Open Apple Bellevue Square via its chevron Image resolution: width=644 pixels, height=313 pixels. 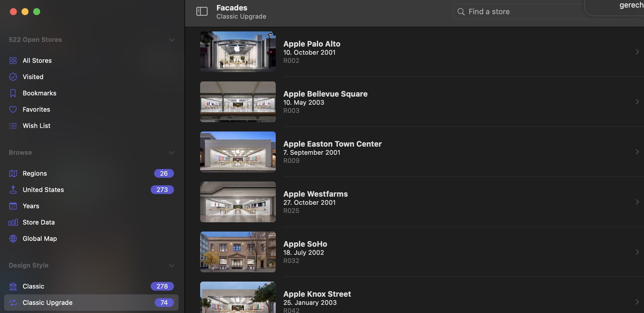tap(637, 102)
